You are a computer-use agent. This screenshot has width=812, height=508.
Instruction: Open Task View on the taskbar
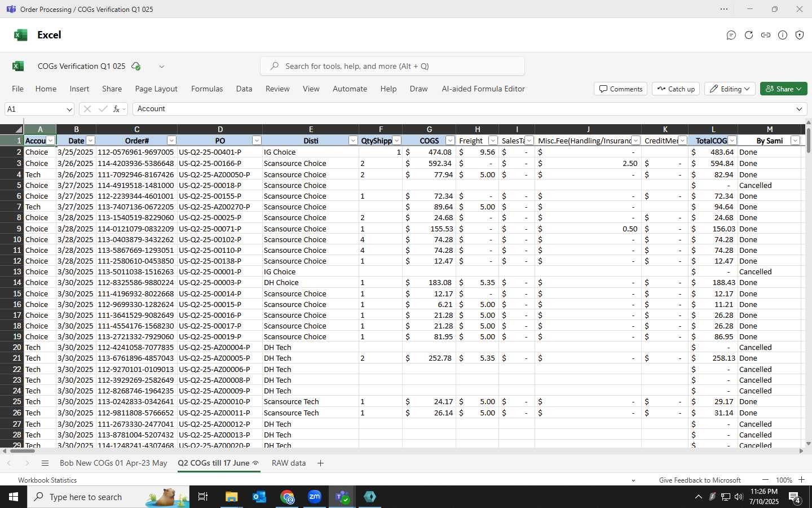pyautogui.click(x=203, y=497)
